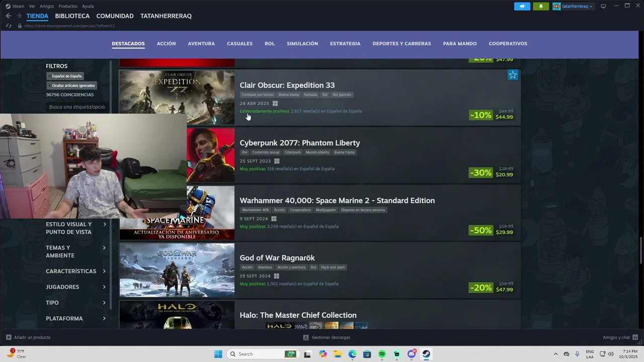Expand CARACTERÍSTICAS filter
644x362 pixels.
point(76,271)
